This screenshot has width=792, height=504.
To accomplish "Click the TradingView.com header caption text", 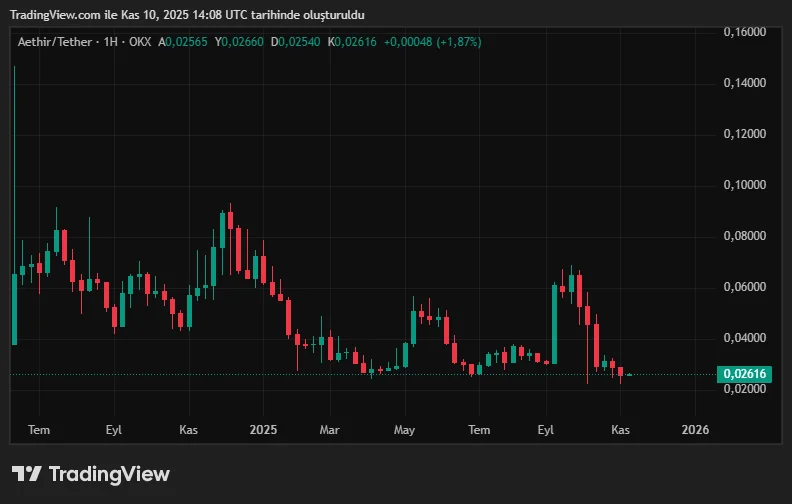I will coord(188,15).
